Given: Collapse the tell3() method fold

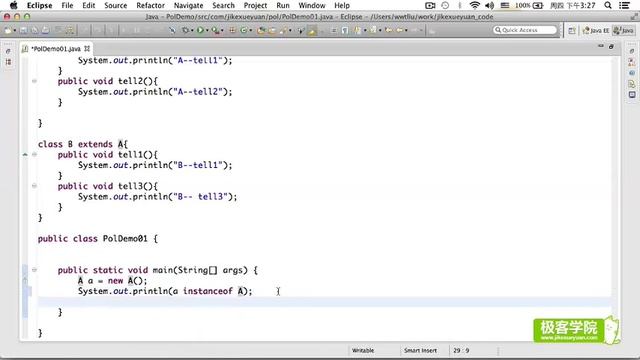Looking at the screenshot, I should tap(34, 186).
